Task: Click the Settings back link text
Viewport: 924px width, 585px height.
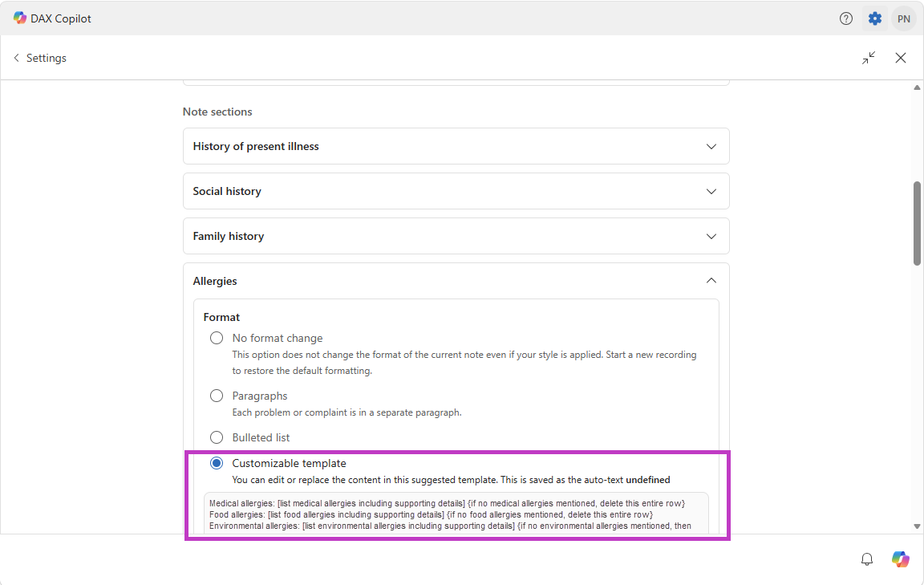Action: coord(46,58)
